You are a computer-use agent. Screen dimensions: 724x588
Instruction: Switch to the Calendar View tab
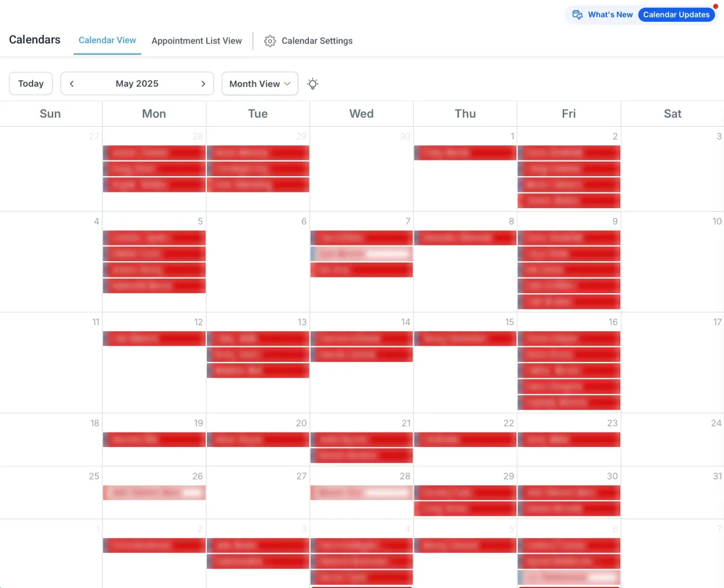pos(107,40)
